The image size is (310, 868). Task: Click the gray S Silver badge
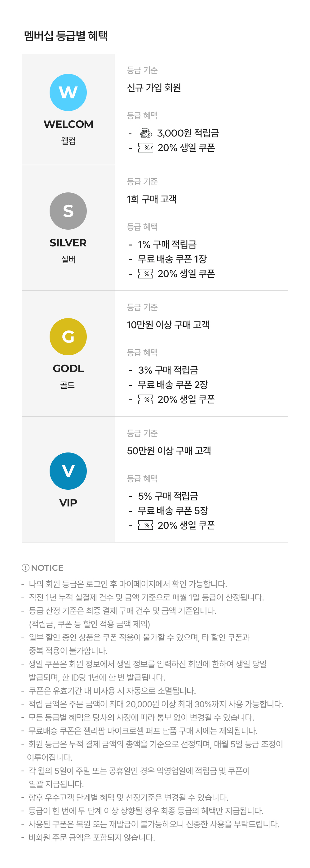point(68,211)
